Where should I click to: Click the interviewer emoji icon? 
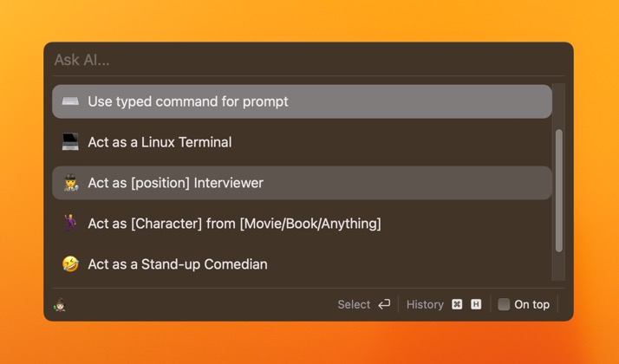(x=70, y=183)
